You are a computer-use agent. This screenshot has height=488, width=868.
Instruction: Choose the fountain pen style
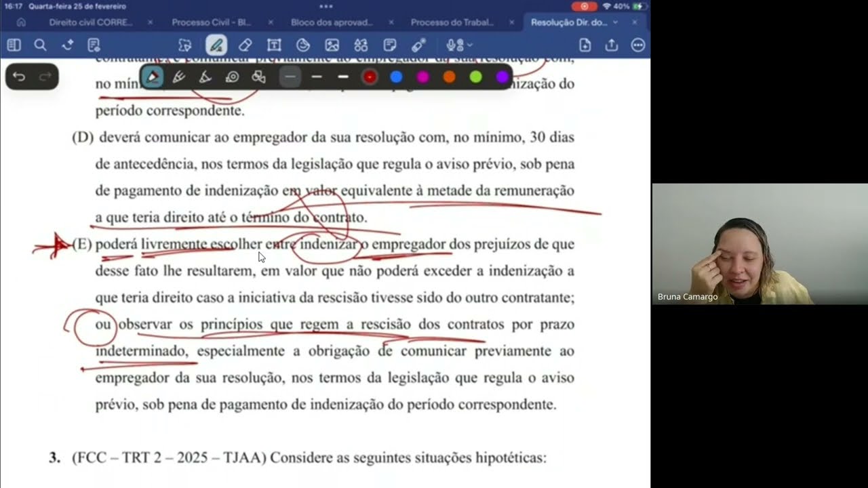click(x=153, y=77)
